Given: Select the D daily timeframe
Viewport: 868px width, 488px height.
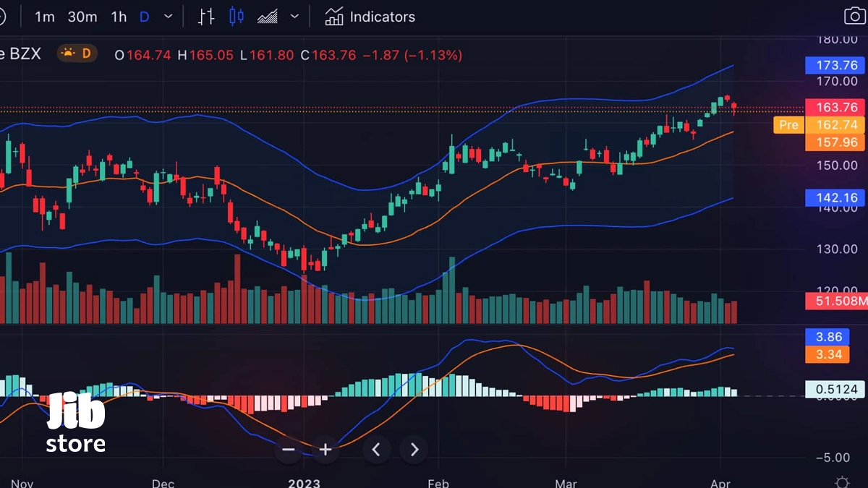Looking at the screenshot, I should 144,17.
